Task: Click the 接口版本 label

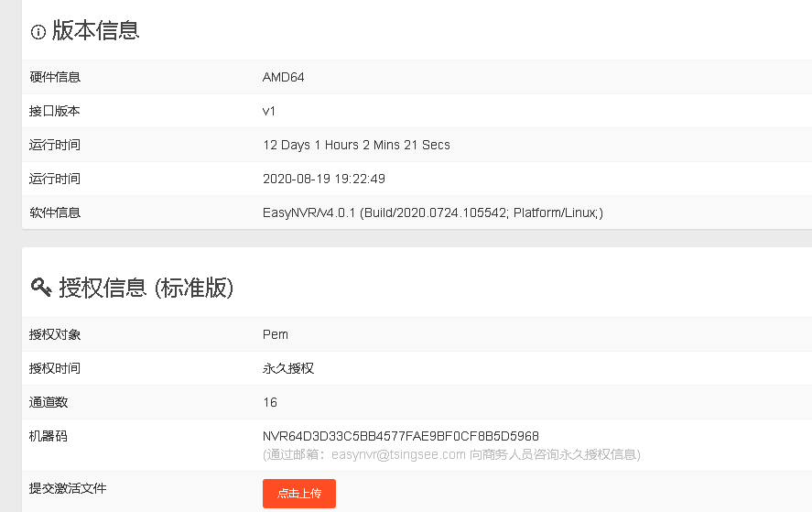Action: (x=54, y=111)
